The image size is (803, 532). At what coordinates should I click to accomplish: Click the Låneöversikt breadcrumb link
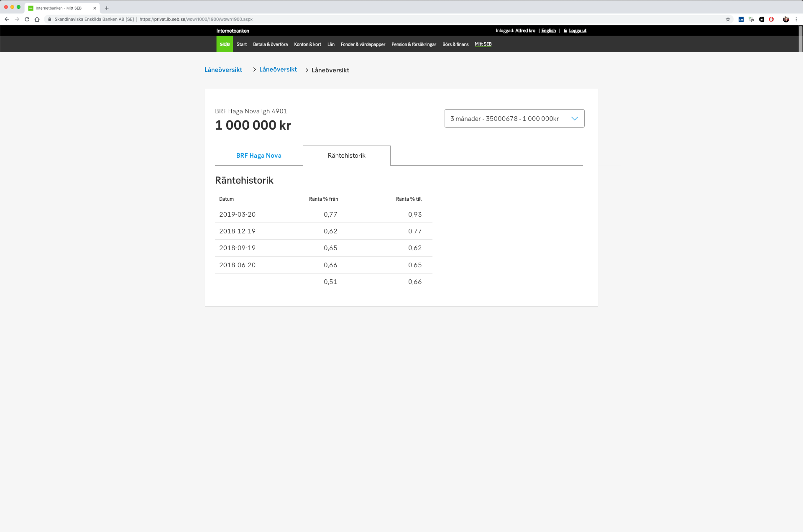pos(223,70)
